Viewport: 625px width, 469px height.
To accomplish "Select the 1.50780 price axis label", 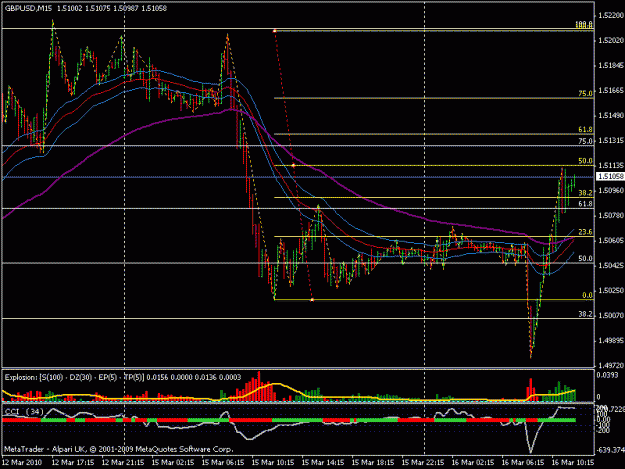I will [610, 216].
